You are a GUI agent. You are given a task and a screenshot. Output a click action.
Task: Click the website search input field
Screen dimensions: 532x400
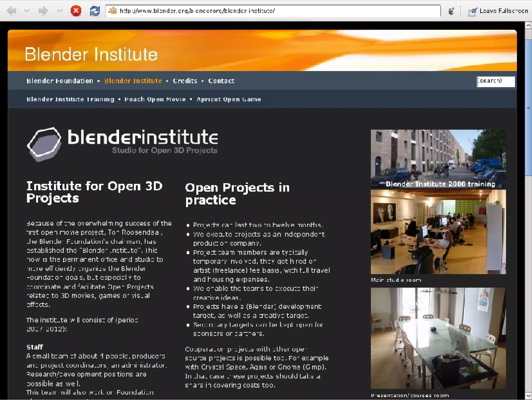pyautogui.click(x=495, y=82)
